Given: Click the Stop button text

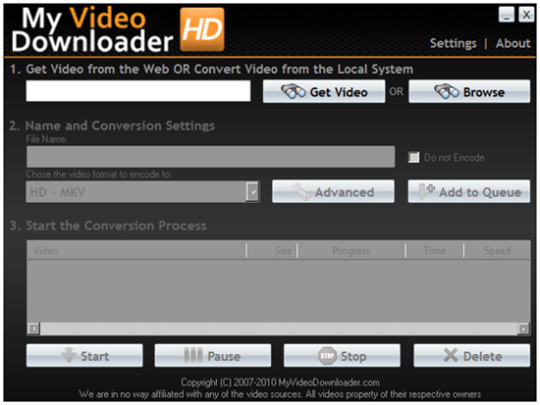Looking at the screenshot, I should [353, 356].
